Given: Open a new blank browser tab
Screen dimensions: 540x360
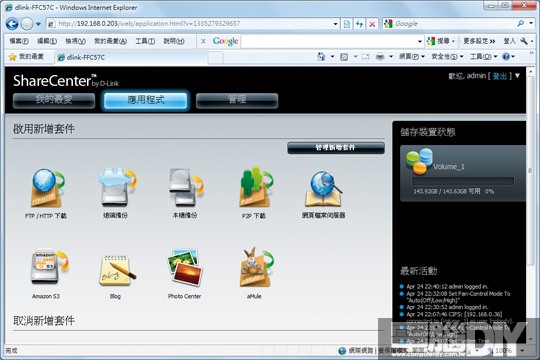Looking at the screenshot, I should pos(215,58).
